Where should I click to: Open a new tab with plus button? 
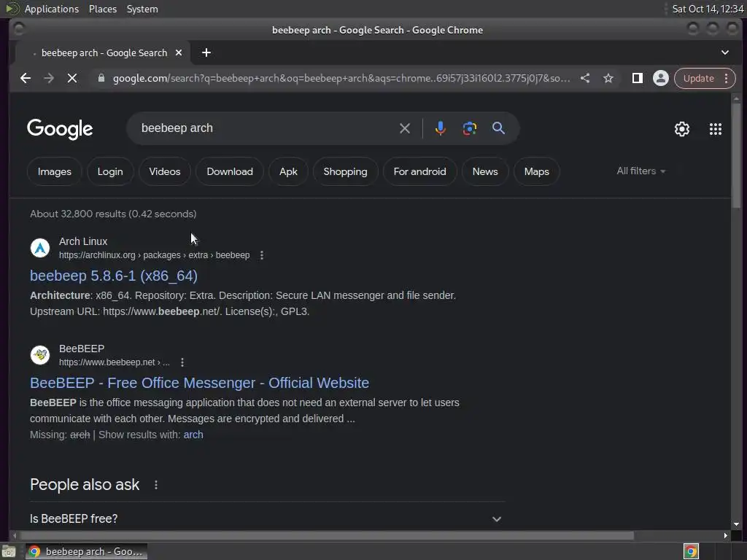tap(206, 52)
